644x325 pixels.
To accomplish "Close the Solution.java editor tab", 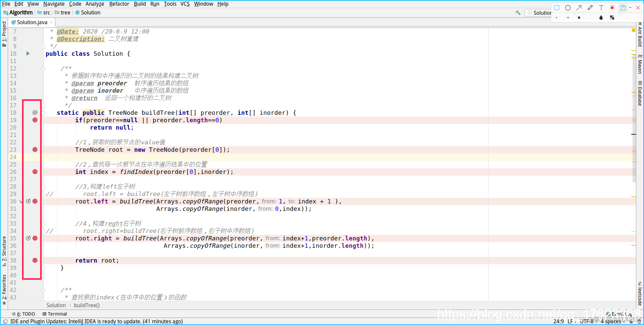I will pos(51,22).
